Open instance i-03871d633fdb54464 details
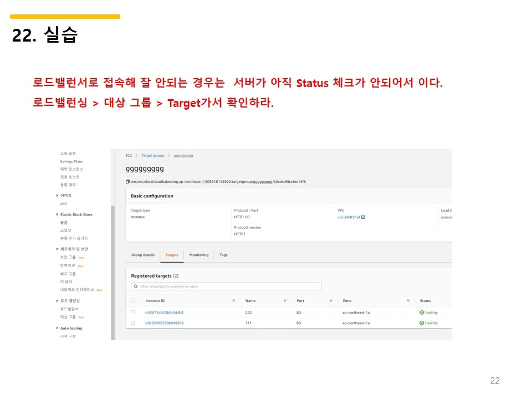 pyautogui.click(x=163, y=312)
